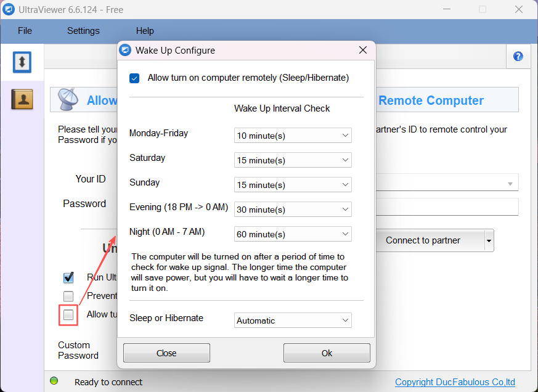
Task: Open the Settings menu
Action: coord(83,31)
